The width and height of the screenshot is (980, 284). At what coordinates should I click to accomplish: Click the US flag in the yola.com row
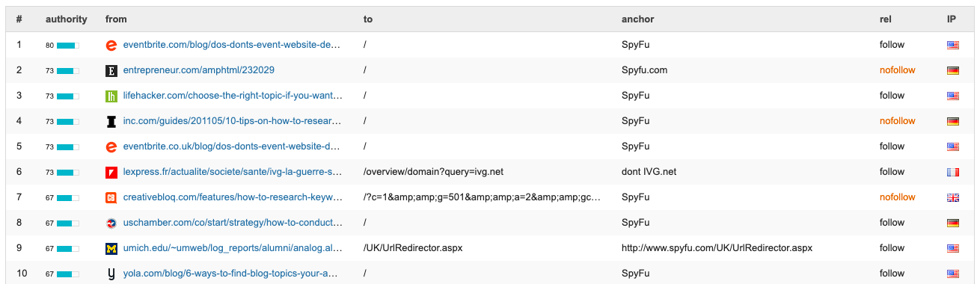[x=952, y=274]
